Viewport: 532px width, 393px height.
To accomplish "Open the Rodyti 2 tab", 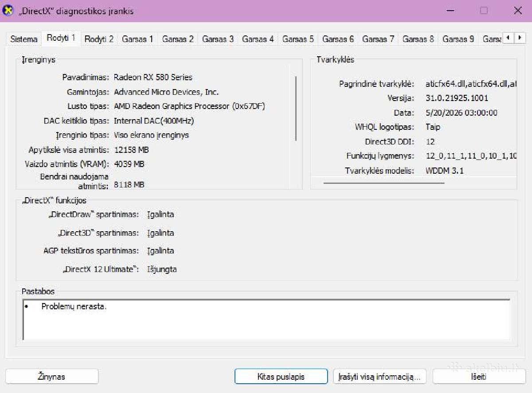I will coord(99,39).
